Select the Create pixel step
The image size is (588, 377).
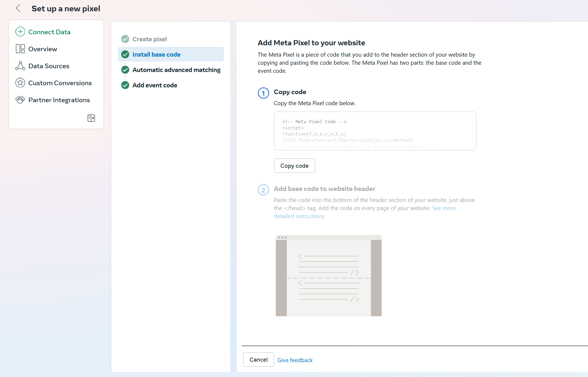(x=150, y=39)
